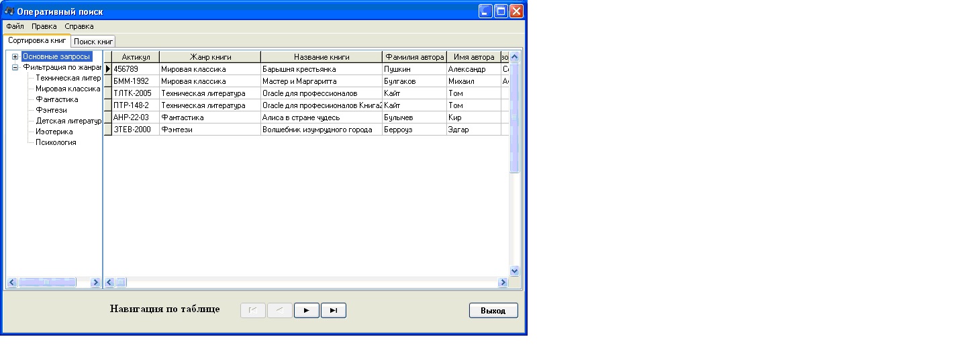Select cell АНР-22-03
Screen dimensions: 980x345
[x=136, y=117]
